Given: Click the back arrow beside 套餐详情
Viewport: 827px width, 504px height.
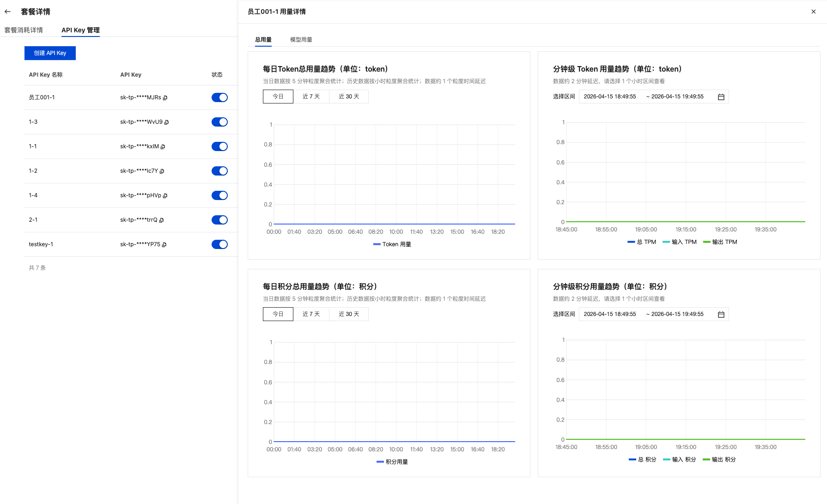Looking at the screenshot, I should (x=7, y=12).
